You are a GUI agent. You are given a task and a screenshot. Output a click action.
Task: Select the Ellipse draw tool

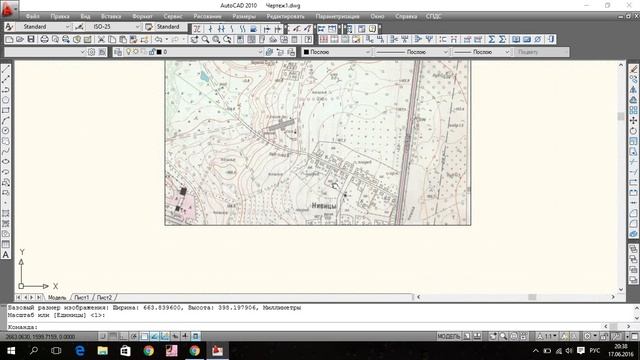click(x=6, y=162)
